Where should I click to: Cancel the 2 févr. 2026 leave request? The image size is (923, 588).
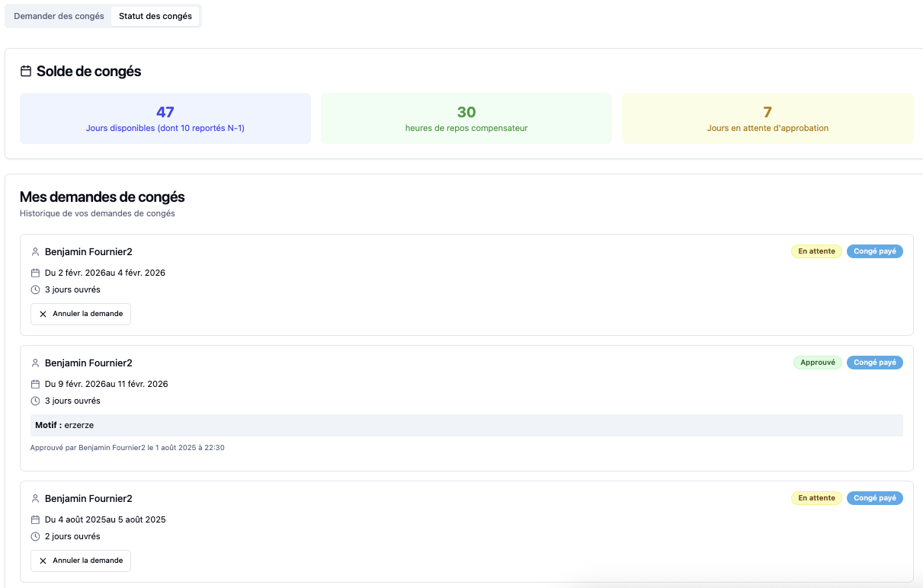81,314
